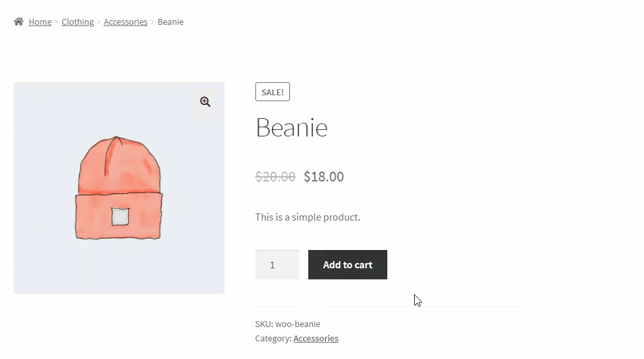This screenshot has width=644, height=359.
Task: Click the Category label text
Action: [x=273, y=339]
